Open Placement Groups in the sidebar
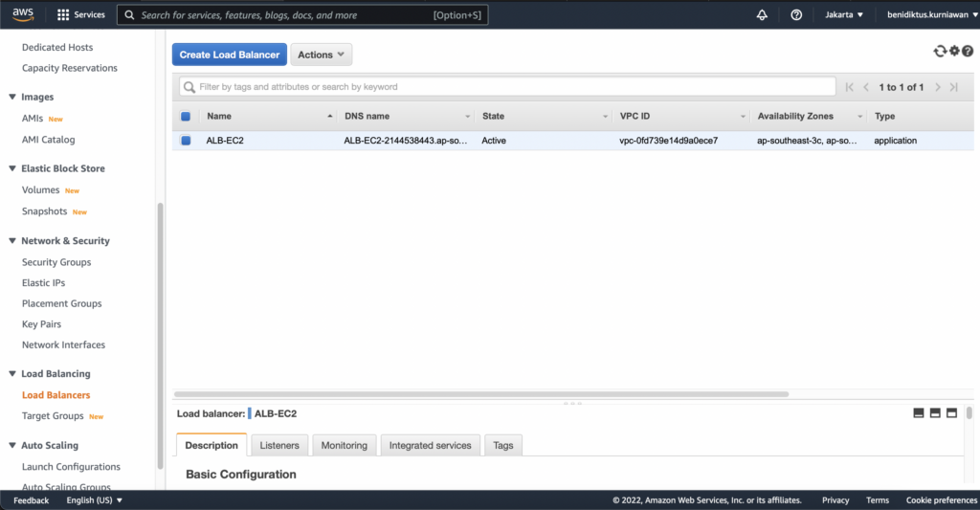This screenshot has width=980, height=510. pos(62,303)
